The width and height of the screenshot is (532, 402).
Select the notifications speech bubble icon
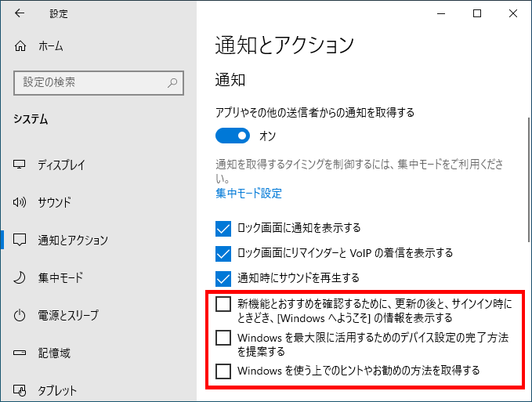(x=20, y=240)
